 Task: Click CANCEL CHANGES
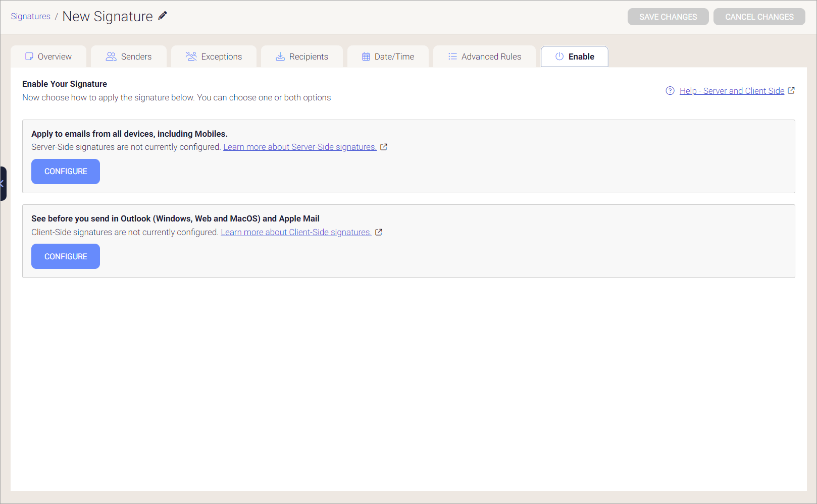[759, 17]
